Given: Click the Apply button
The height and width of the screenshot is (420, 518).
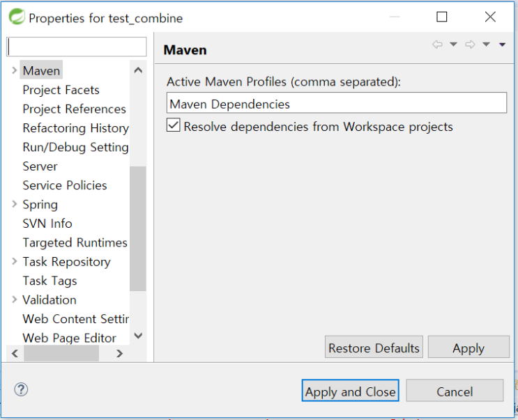Looking at the screenshot, I should [x=469, y=347].
